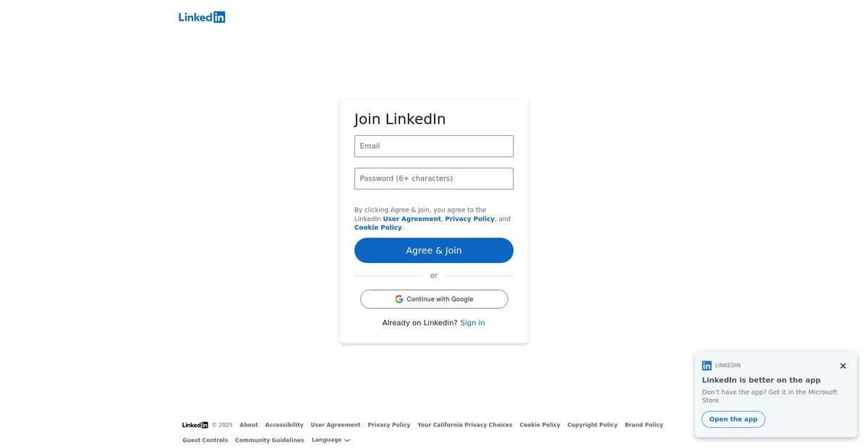868x448 pixels.
Task: Focus the Password input field
Action: click(x=434, y=178)
